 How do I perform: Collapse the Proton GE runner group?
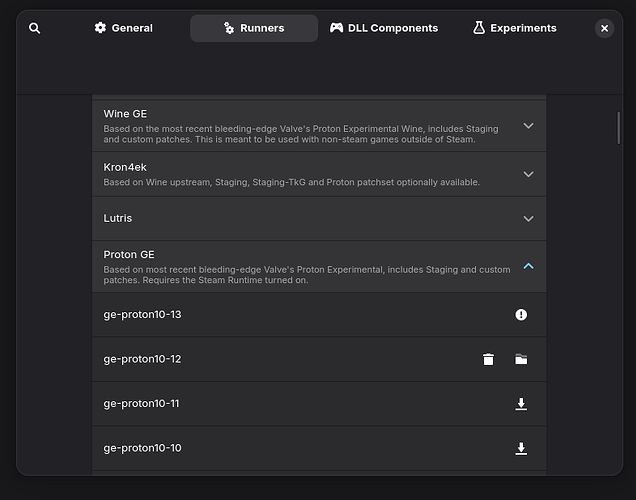(528, 266)
